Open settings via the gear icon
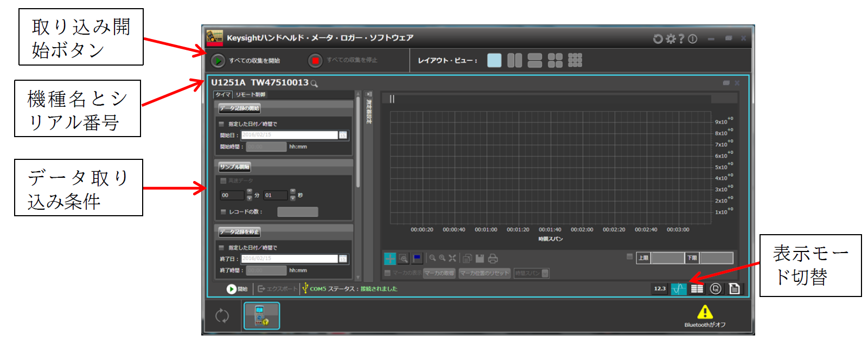868x342 pixels. (x=671, y=38)
